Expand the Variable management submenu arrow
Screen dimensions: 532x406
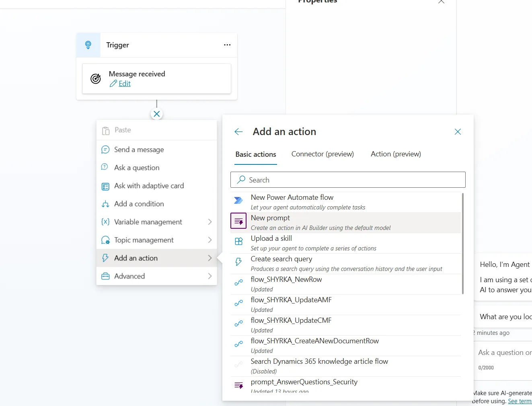[x=210, y=222]
